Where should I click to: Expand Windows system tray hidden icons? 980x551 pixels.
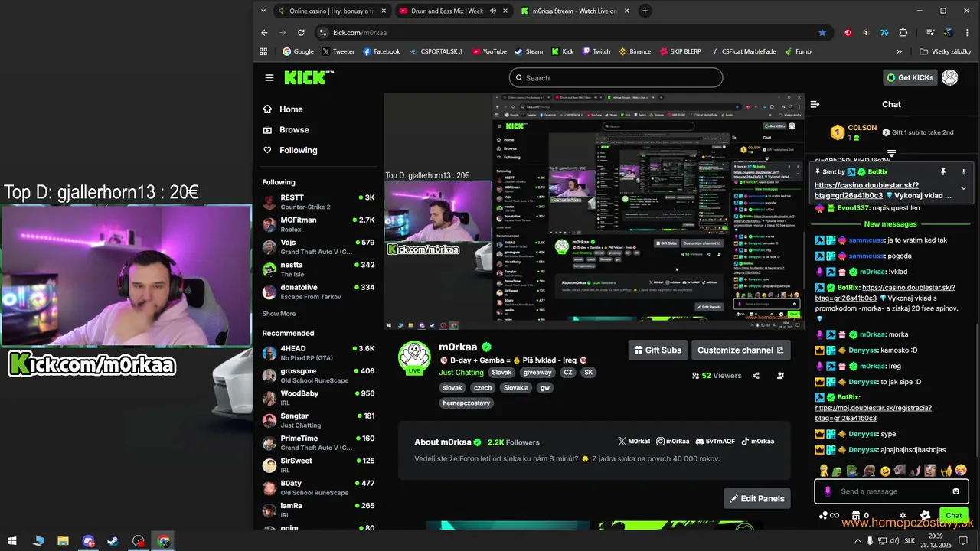(x=857, y=541)
